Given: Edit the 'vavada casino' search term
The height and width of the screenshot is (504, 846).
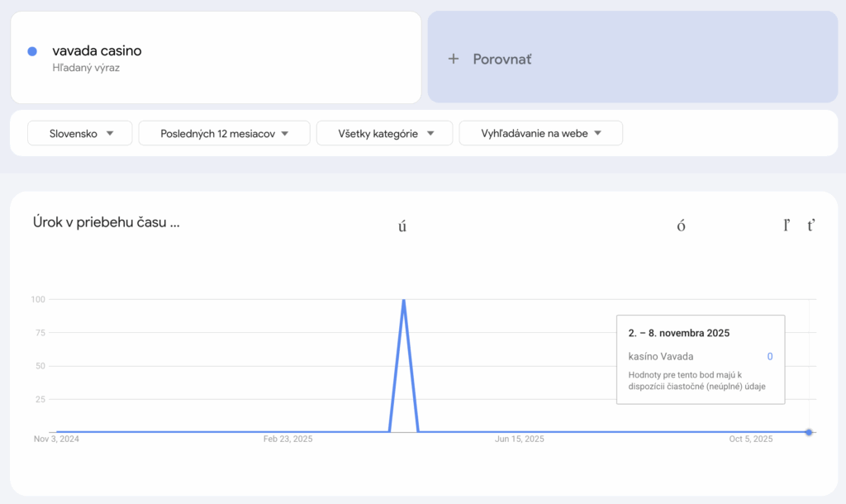Looking at the screenshot, I should pyautogui.click(x=97, y=50).
